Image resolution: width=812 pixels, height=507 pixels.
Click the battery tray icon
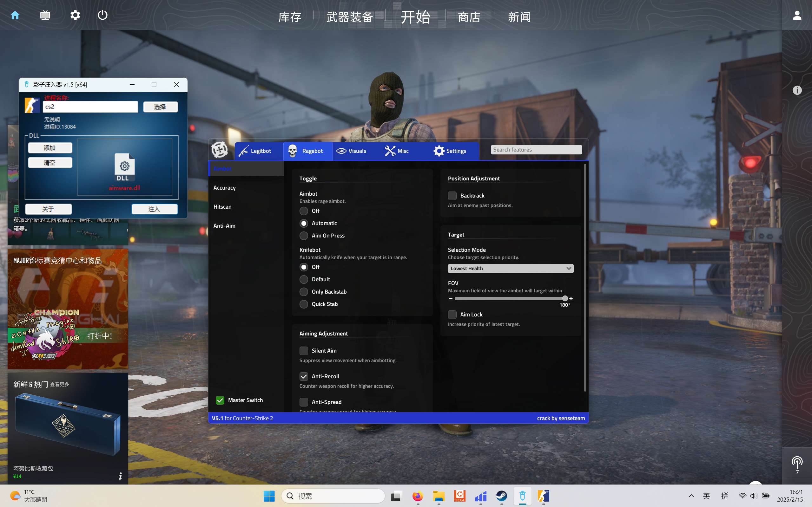coord(765,496)
